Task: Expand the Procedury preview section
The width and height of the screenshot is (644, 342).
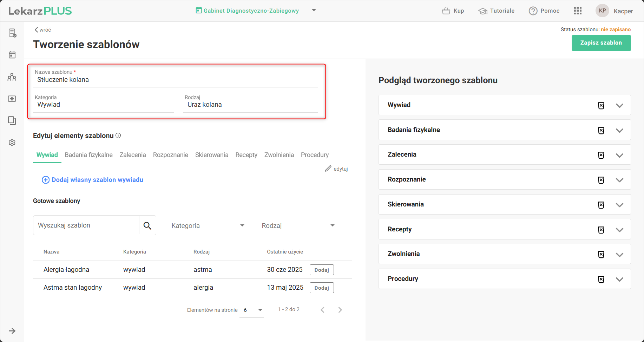Action: [x=619, y=279]
